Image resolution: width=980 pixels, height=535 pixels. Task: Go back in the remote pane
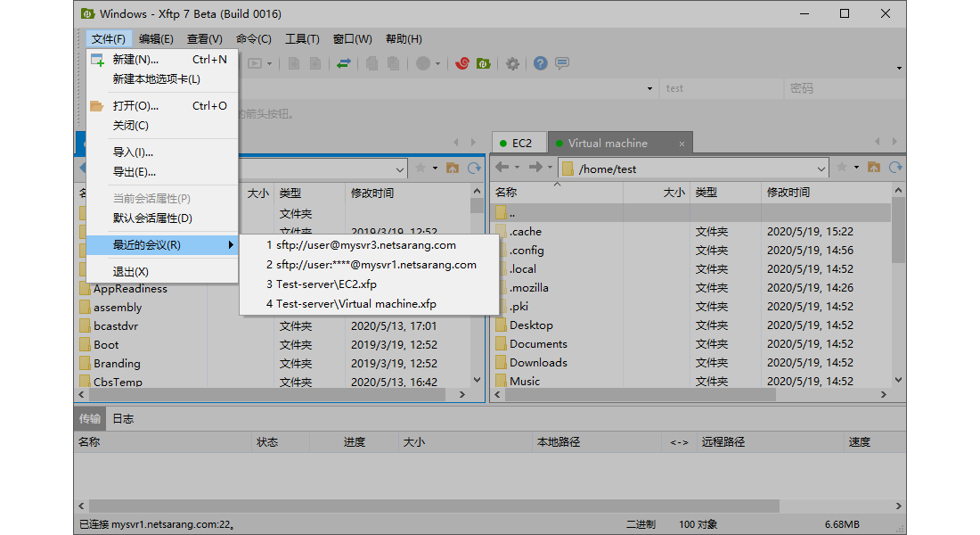tap(502, 167)
